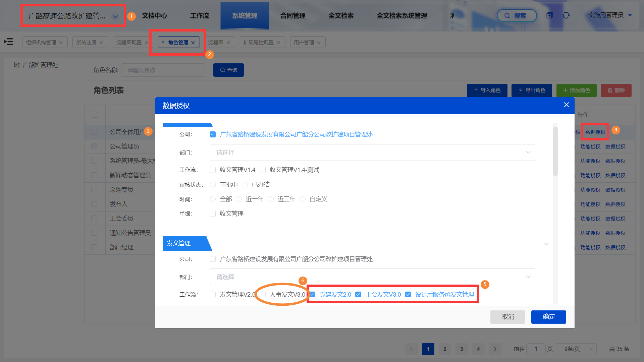
Task: Go to next page arrow in pagination
Action: click(495, 349)
